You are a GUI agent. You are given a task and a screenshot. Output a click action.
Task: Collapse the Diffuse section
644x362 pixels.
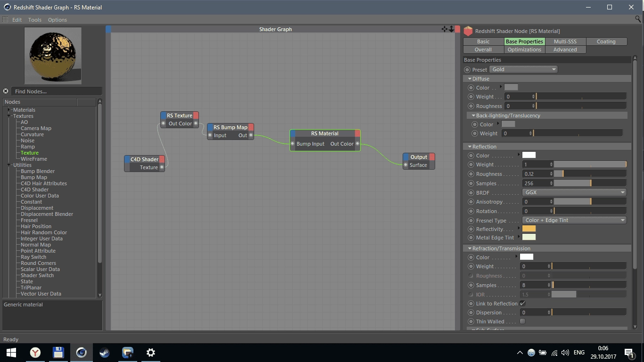[x=470, y=79]
